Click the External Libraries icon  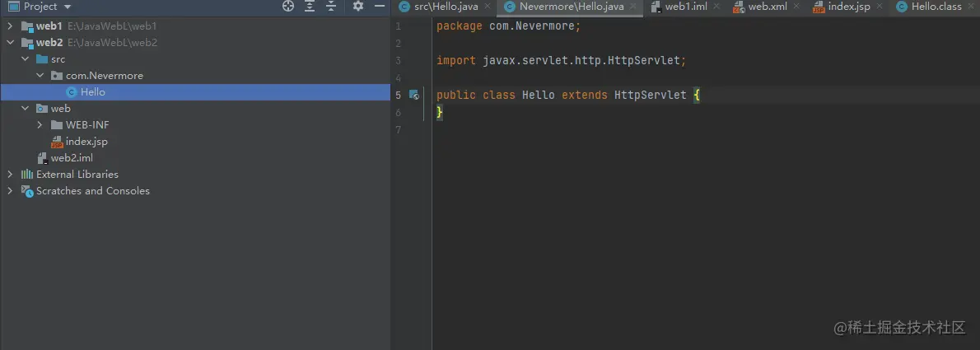point(27,175)
